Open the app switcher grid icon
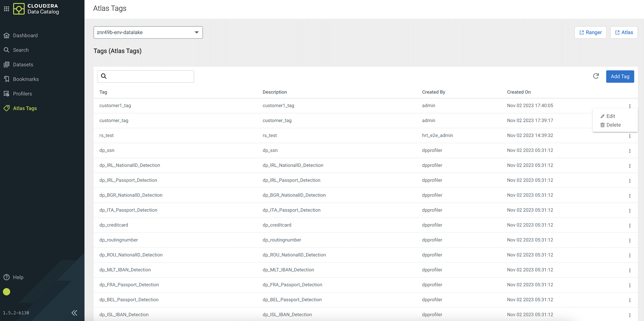The height and width of the screenshot is (321, 644). point(7,9)
